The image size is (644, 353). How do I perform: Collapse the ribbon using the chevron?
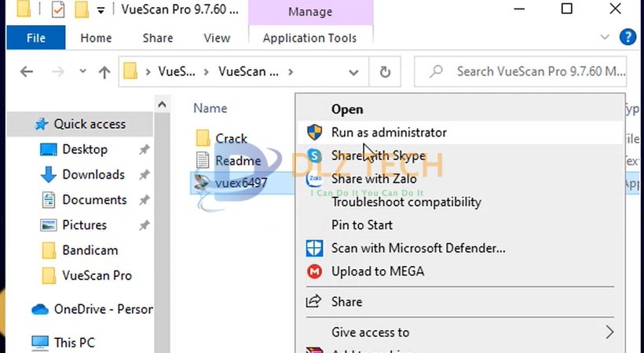605,37
